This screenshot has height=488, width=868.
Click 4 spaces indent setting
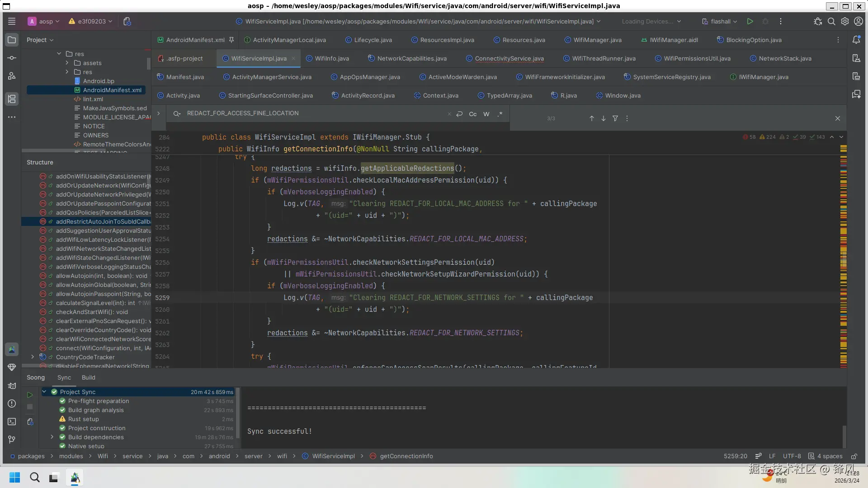[x=830, y=456]
